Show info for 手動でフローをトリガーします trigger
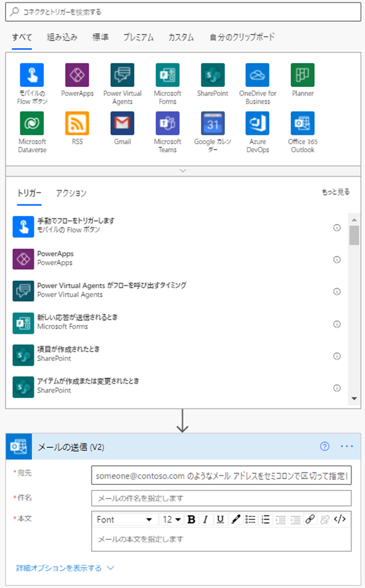The image size is (365, 588). pyautogui.click(x=337, y=228)
